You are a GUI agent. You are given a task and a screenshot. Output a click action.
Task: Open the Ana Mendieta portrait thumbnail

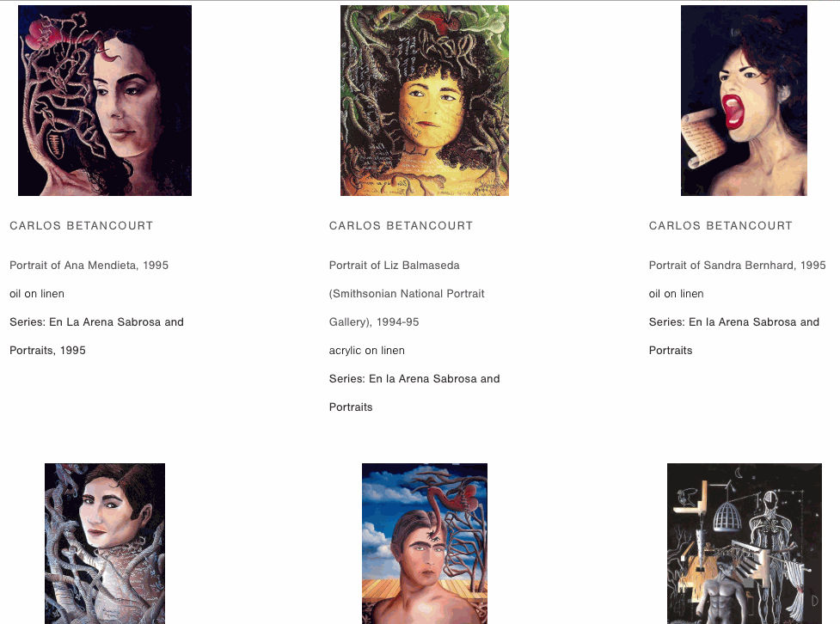[x=105, y=101]
